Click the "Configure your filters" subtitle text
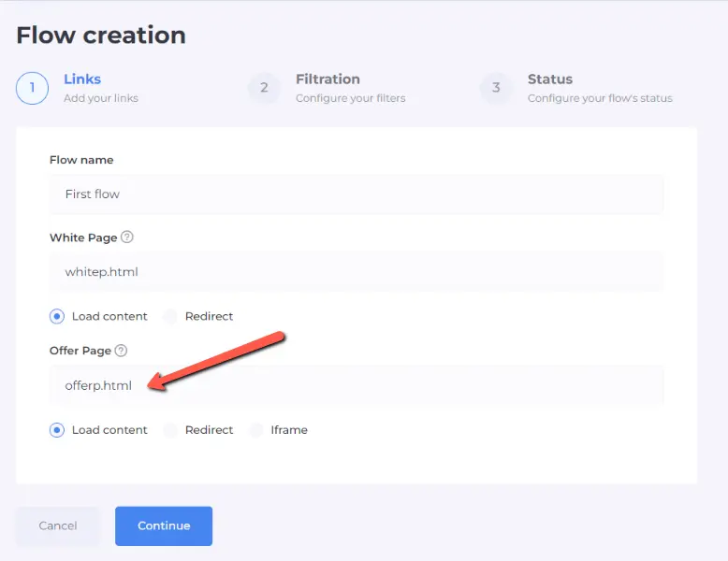 (x=351, y=98)
